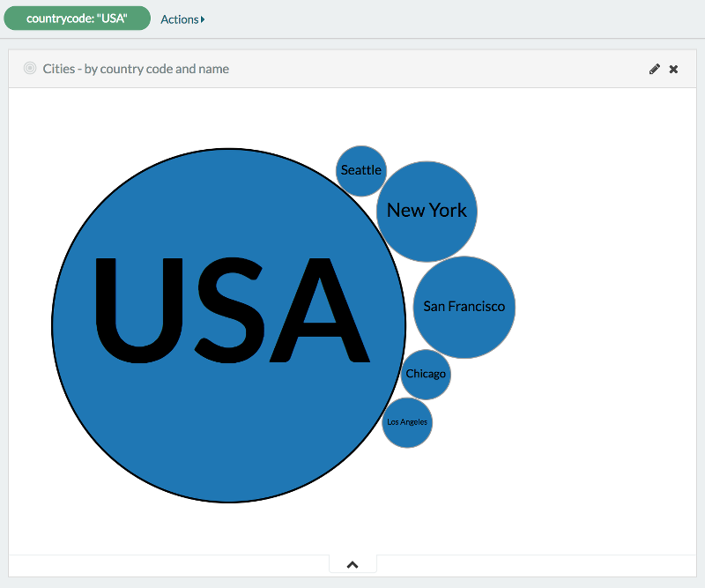Click the pencil edit icon on panel
Viewport: 705px width, 588px height.
click(654, 69)
